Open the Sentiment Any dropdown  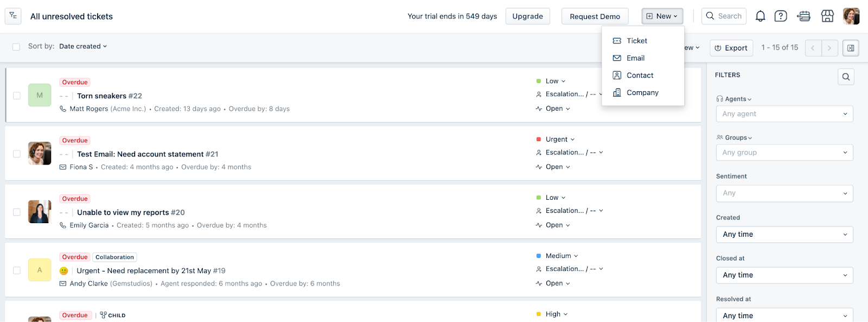point(784,193)
